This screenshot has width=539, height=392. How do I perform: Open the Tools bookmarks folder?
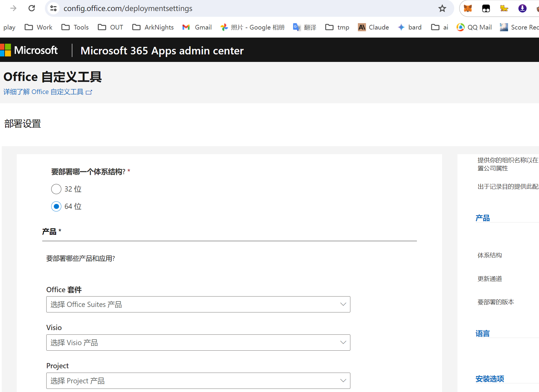click(75, 27)
